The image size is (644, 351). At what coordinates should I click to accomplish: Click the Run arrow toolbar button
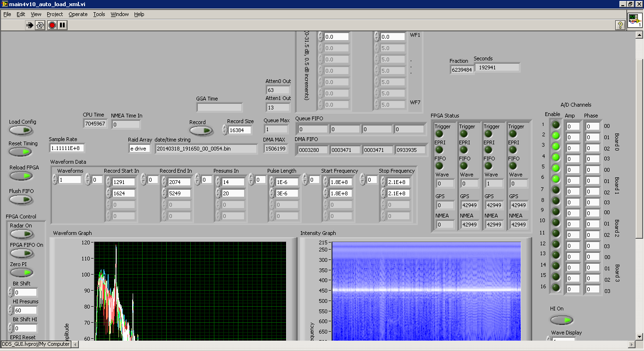pos(30,25)
